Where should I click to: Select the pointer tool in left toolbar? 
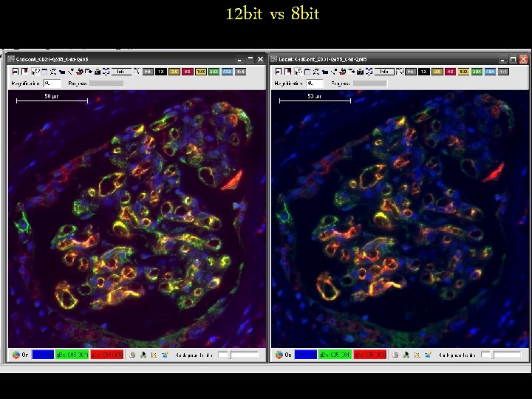(x=35, y=72)
